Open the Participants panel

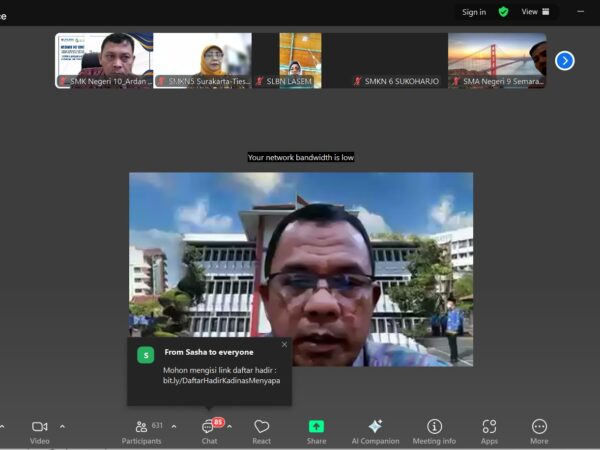[x=142, y=431]
